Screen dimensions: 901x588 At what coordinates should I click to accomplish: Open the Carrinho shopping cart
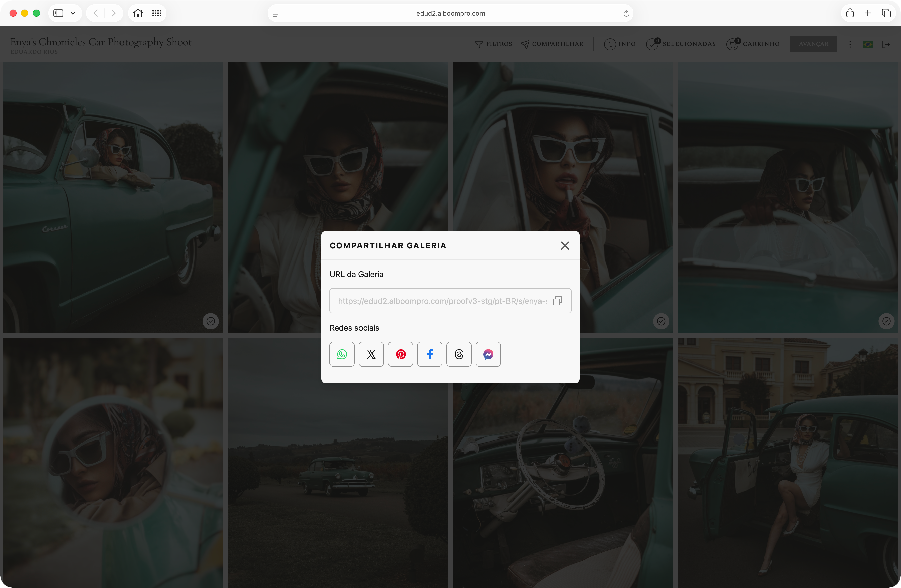(753, 44)
